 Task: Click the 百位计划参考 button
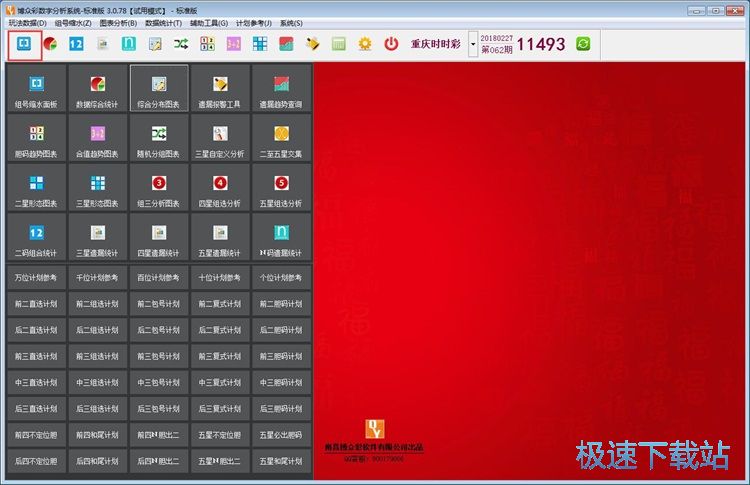coord(159,277)
